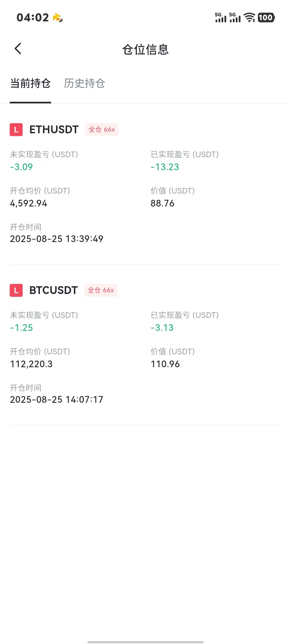The width and height of the screenshot is (291, 644).
Task: Tap BTCUSDT position value 110.96
Action: coord(165,364)
